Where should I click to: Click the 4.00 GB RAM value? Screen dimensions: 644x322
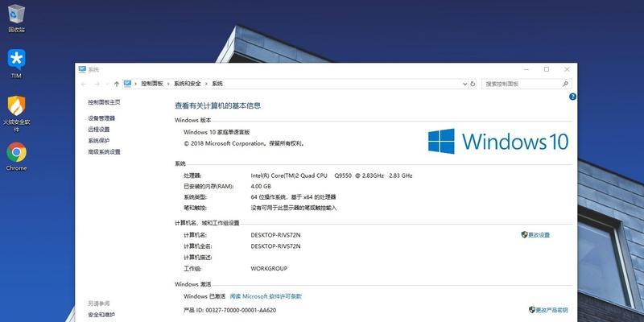[261, 187]
